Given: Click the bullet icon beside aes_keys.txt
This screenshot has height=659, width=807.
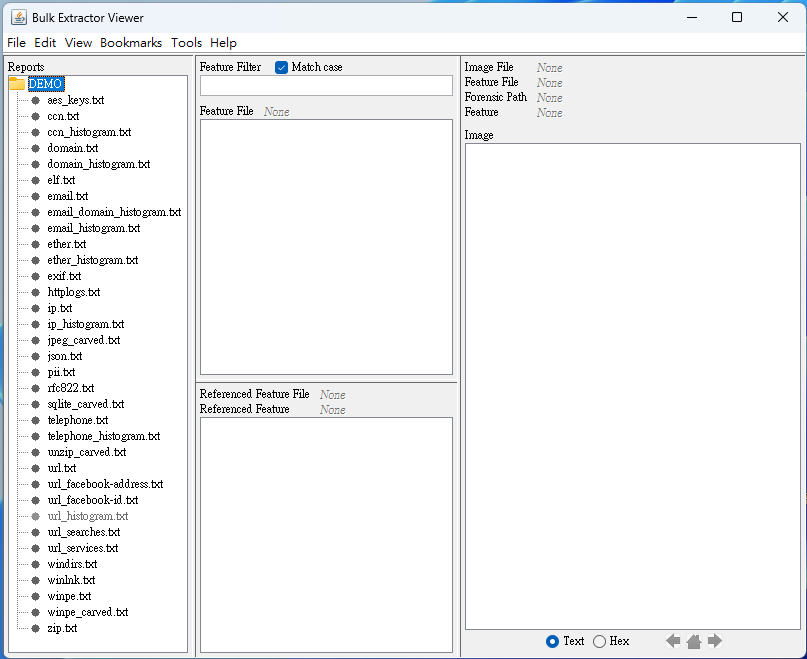Looking at the screenshot, I should [36, 100].
